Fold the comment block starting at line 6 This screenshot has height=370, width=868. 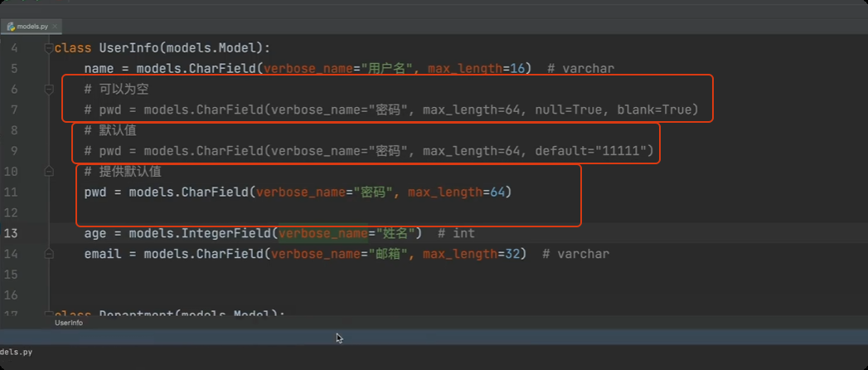pyautogui.click(x=49, y=90)
